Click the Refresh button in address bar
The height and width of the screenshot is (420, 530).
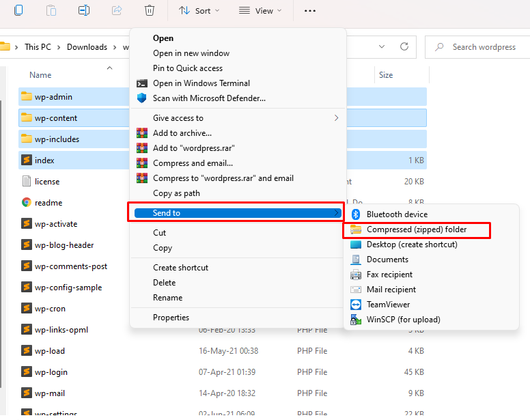coord(404,46)
